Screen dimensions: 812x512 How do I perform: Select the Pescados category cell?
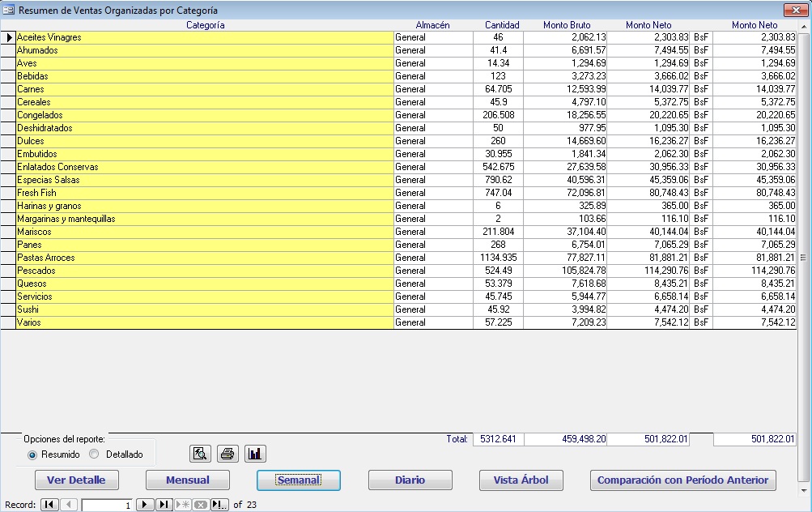pyautogui.click(x=205, y=271)
